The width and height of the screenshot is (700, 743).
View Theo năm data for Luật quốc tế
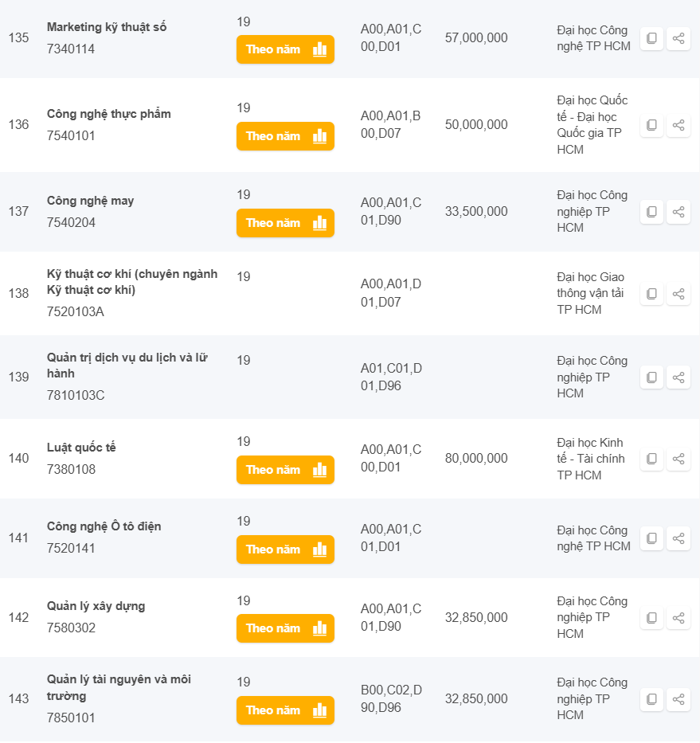pos(285,470)
